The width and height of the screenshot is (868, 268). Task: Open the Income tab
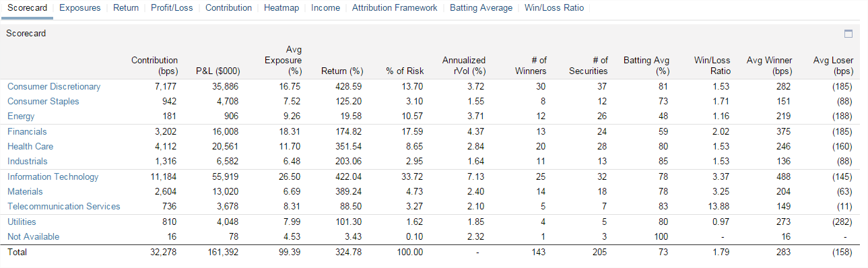[325, 8]
